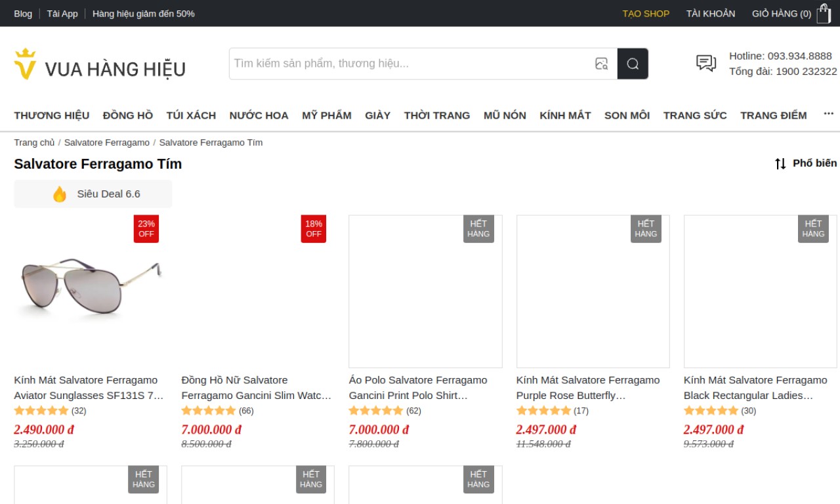Screen dimensions: 840x504
Task: Open the MŨ NÓN category
Action: pyautogui.click(x=505, y=115)
